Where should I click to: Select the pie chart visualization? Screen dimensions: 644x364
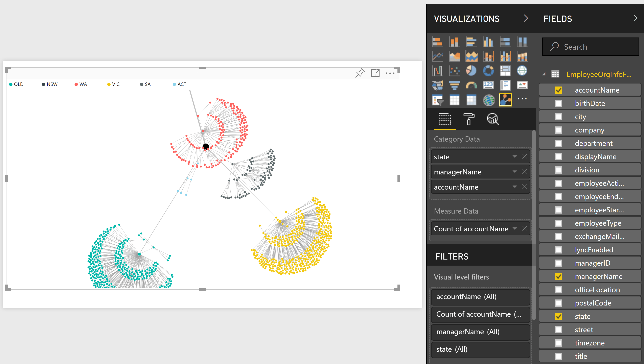[471, 71]
